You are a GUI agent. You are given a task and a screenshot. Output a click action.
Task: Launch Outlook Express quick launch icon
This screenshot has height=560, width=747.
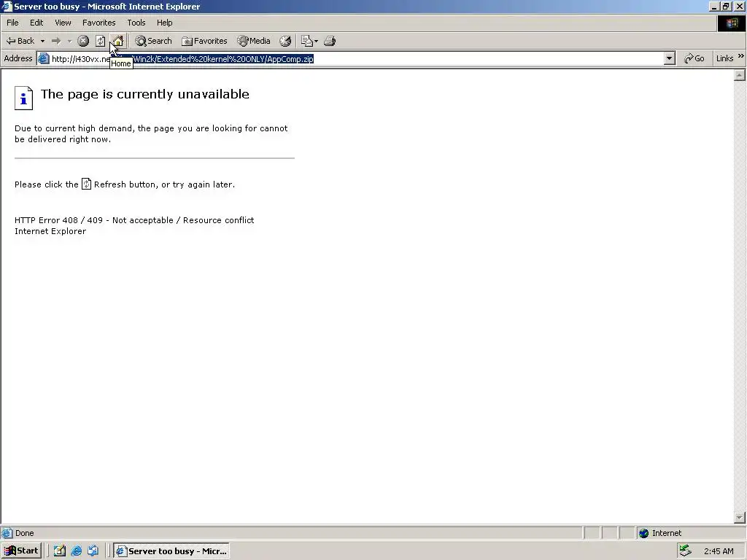point(93,551)
